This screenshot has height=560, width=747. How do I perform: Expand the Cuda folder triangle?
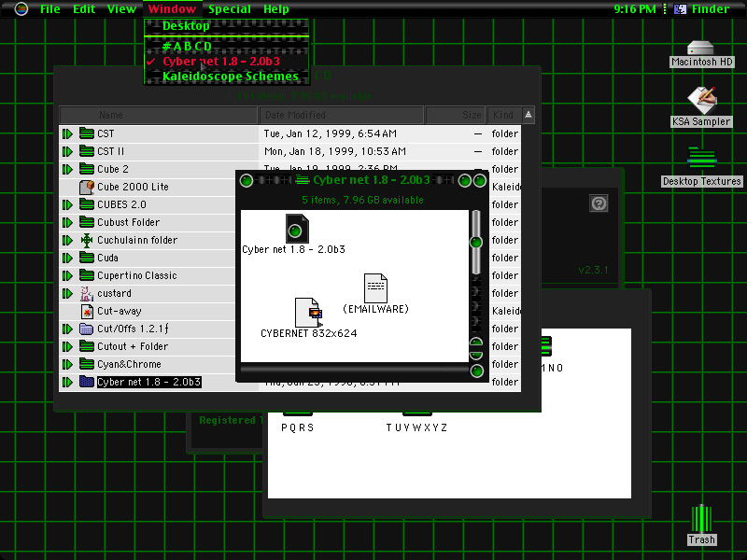pos(67,259)
